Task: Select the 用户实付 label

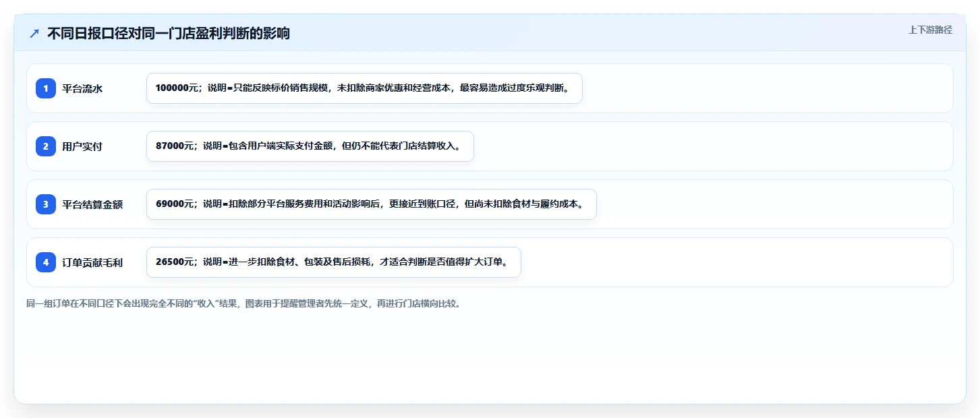Action: click(x=82, y=146)
